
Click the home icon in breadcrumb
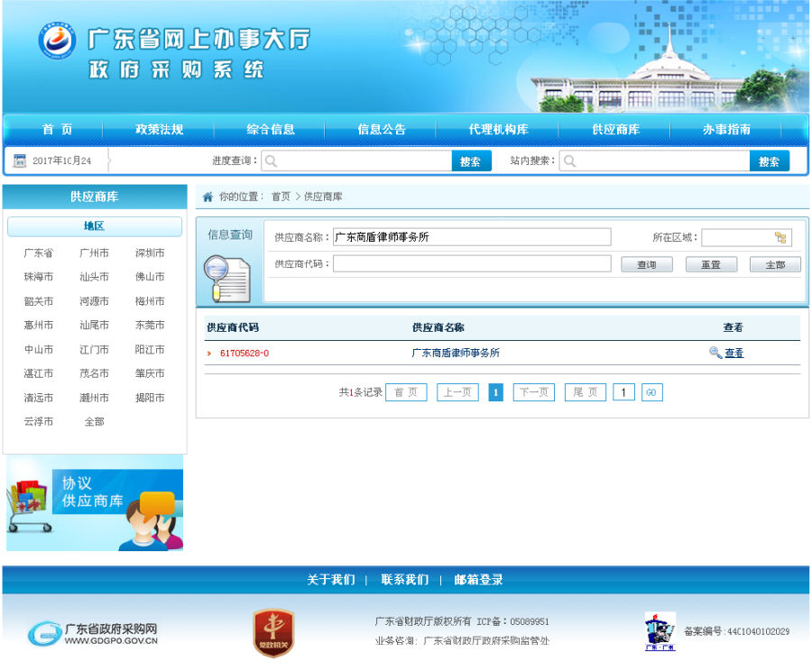tap(208, 197)
